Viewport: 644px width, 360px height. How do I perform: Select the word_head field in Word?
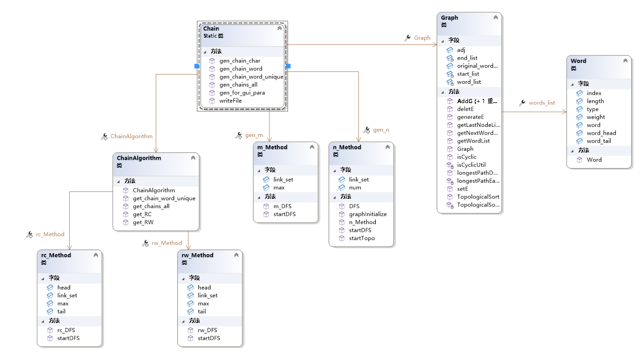[x=601, y=133]
